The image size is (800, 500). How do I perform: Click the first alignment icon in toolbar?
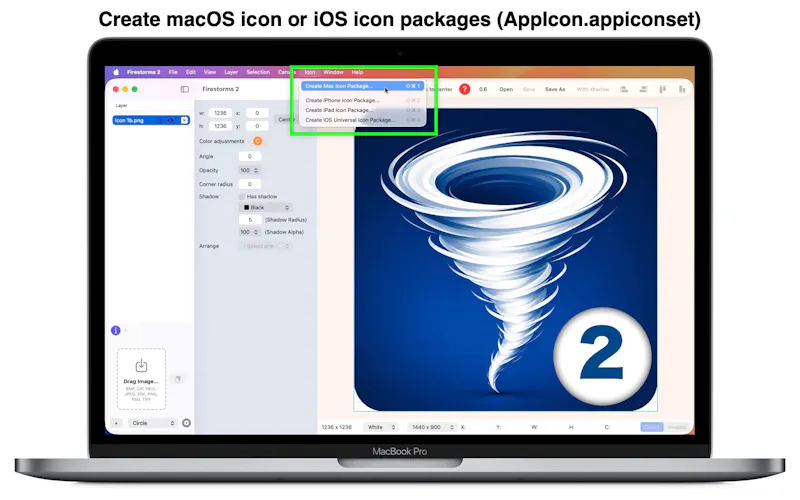click(624, 89)
